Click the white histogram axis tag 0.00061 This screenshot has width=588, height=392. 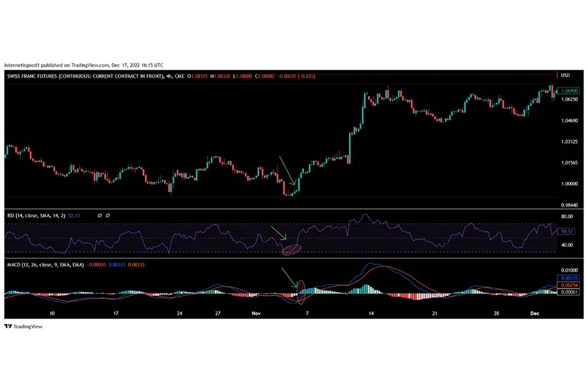(569, 291)
